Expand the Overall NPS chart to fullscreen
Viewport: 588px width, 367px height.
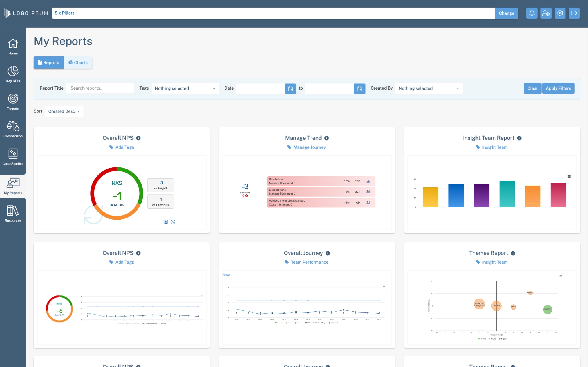point(173,222)
